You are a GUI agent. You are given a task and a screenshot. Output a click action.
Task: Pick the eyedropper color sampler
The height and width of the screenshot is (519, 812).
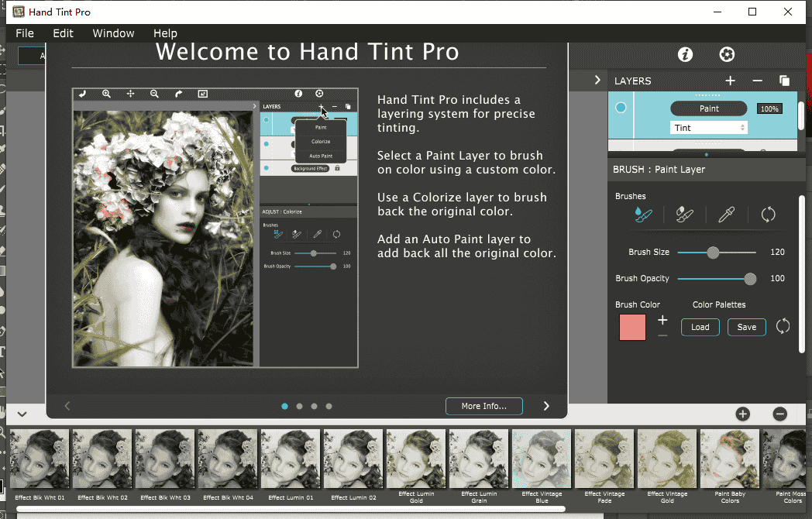click(726, 215)
